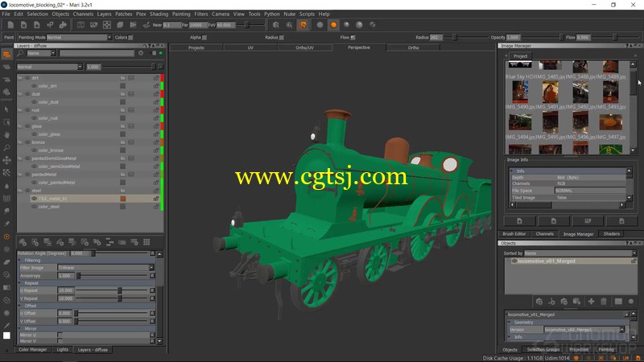Click the V Repeat slider handle

coord(120,298)
